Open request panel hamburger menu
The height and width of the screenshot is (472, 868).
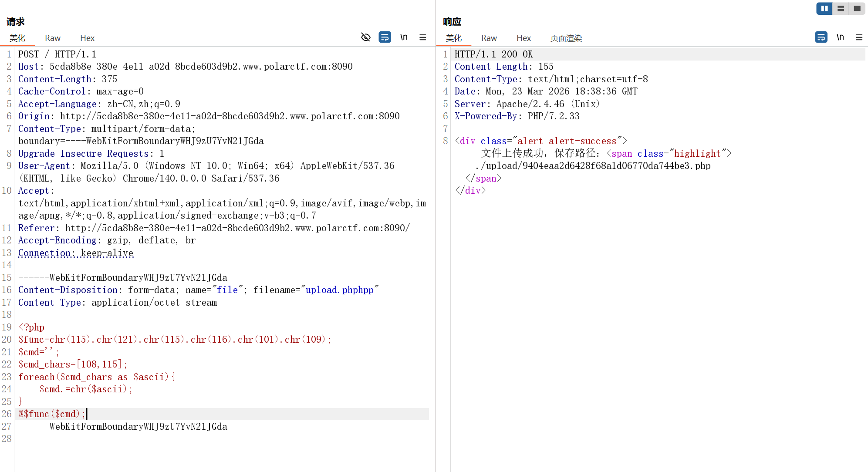point(422,37)
